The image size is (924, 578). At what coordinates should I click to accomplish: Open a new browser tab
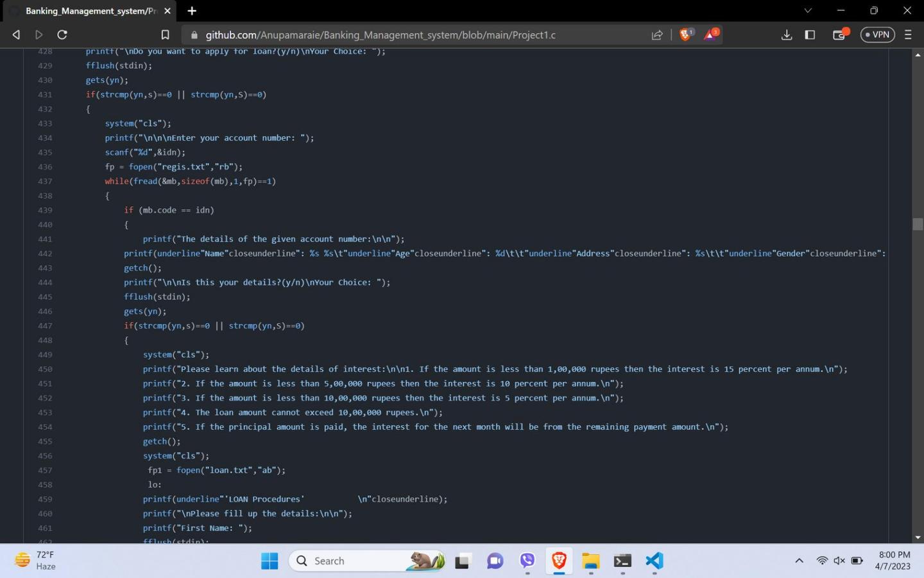[x=192, y=11]
